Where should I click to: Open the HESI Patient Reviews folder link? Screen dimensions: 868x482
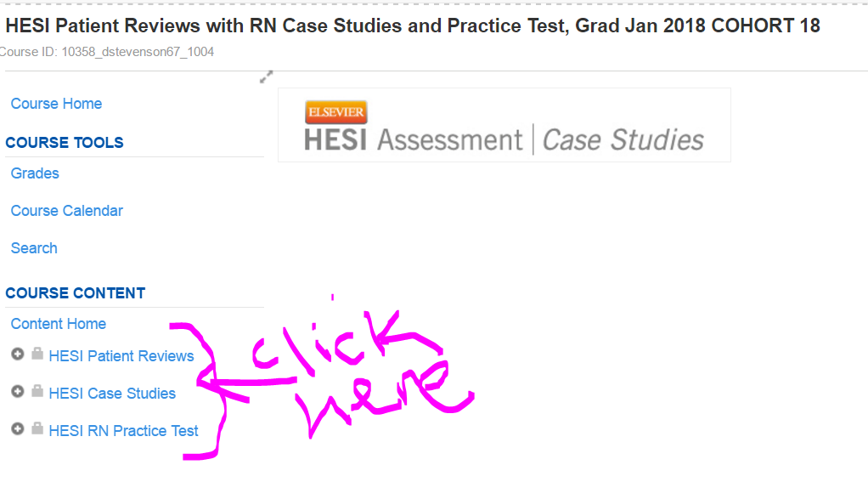[121, 355]
